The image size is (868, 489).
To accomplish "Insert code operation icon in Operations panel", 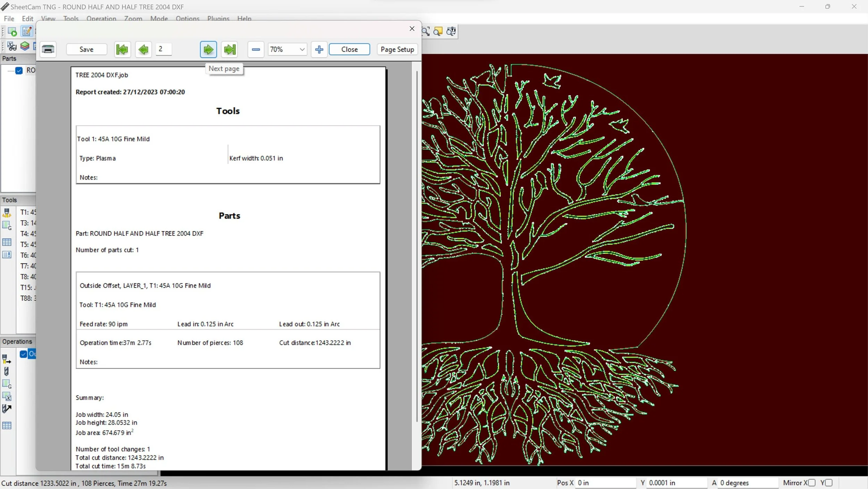I will 7,384.
